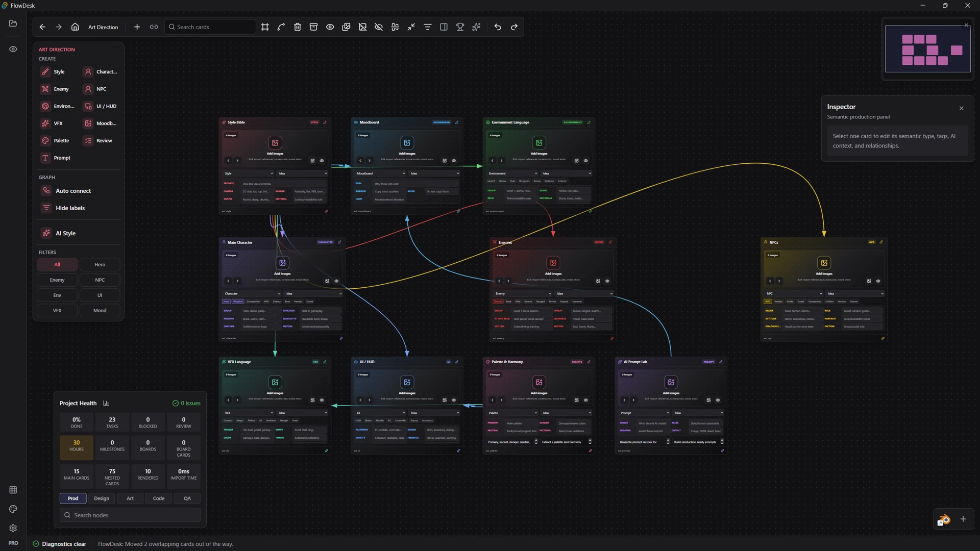Select the Hero filter
The image size is (980, 551).
(100, 265)
